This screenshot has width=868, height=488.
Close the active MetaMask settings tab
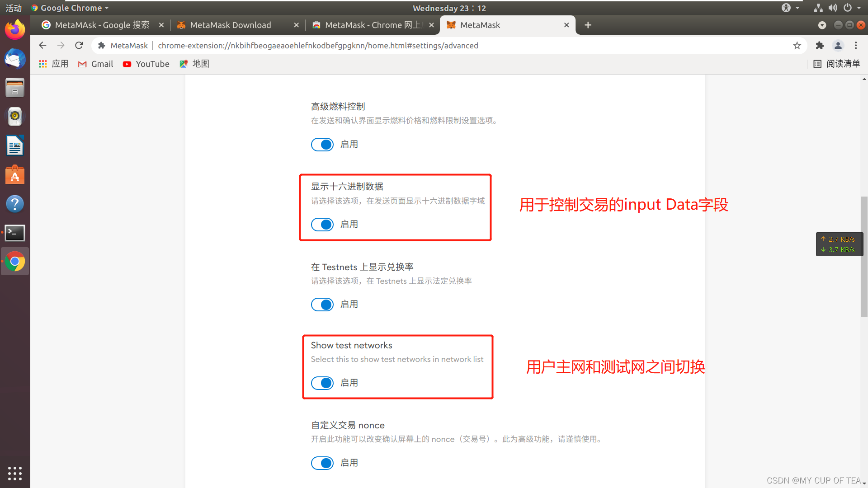[x=566, y=25]
